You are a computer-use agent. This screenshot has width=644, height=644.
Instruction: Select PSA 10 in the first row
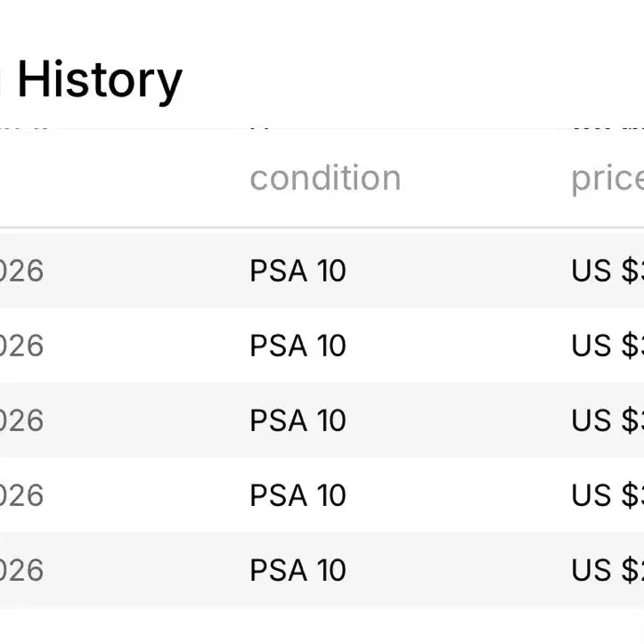pyautogui.click(x=298, y=271)
